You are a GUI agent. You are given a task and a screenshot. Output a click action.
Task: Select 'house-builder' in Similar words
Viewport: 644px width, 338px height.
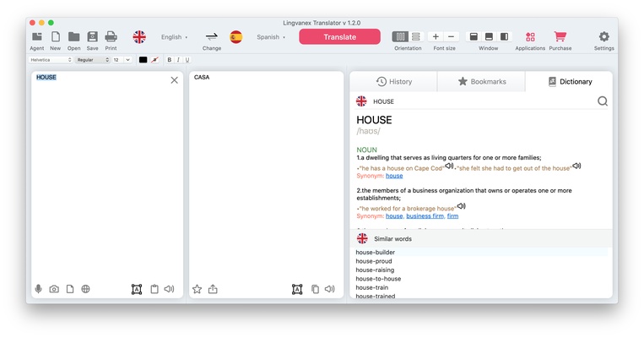coord(376,252)
